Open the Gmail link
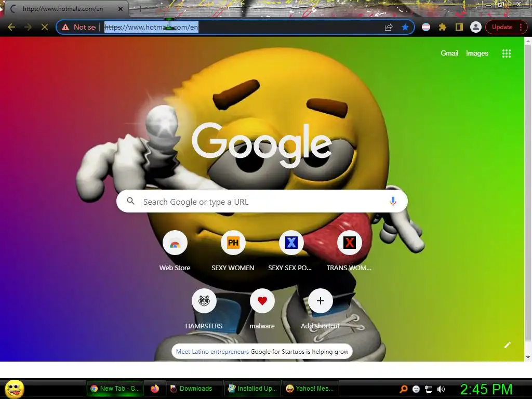Viewport: 532px width, 399px height. pyautogui.click(x=449, y=54)
